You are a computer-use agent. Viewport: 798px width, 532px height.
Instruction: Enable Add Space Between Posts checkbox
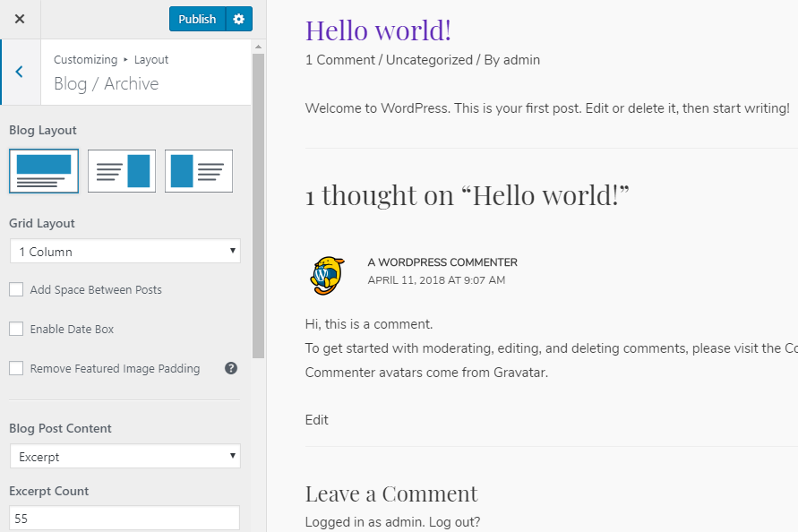16,289
